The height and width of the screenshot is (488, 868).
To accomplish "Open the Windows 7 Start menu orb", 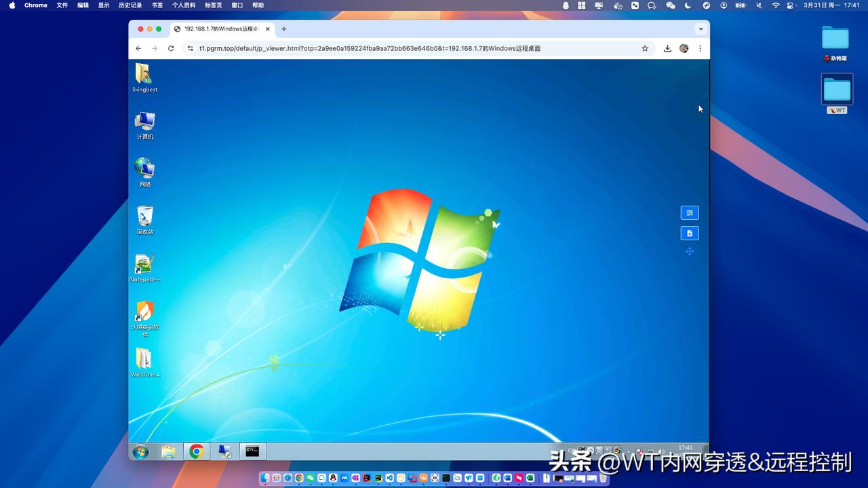I will tap(140, 452).
